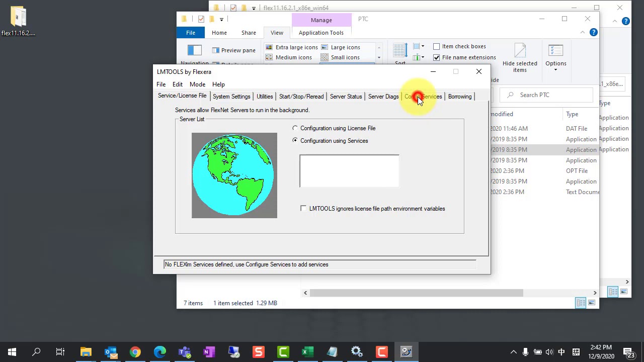Switch to Details view icon in PTC status bar
This screenshot has width=644, height=362.
(581, 303)
